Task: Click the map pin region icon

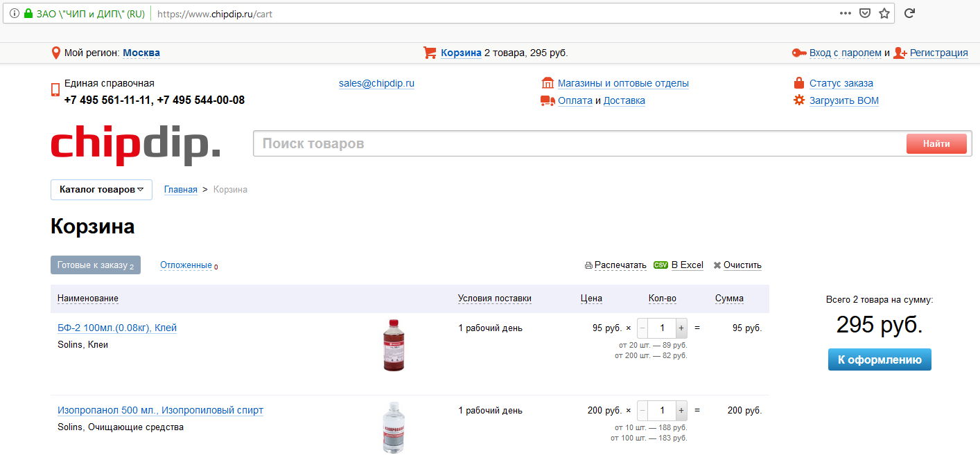Action: [x=56, y=53]
